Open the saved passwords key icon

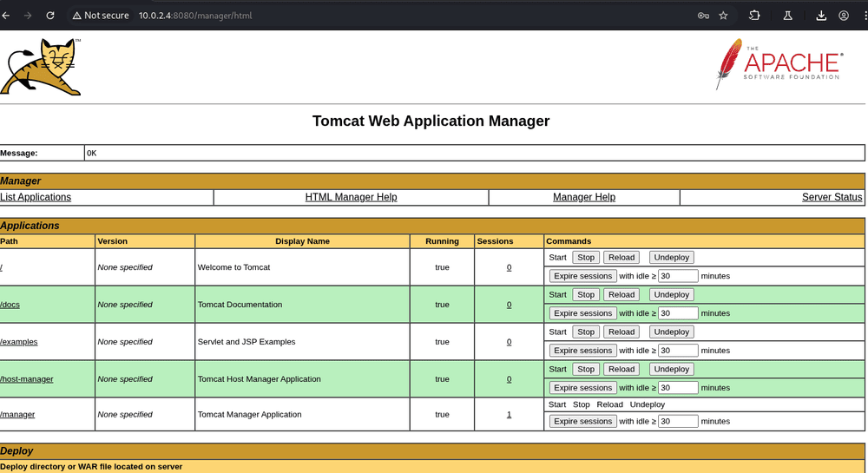[703, 16]
